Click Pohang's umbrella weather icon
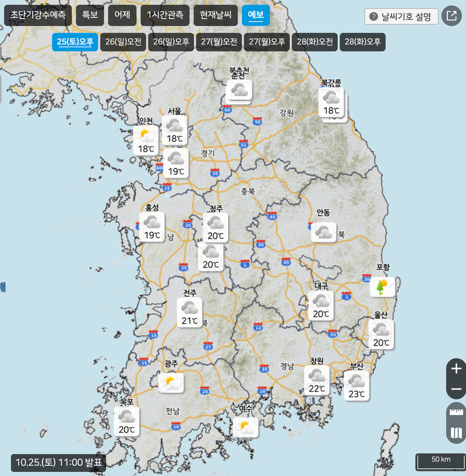Image resolution: width=466 pixels, height=476 pixels. point(382,286)
